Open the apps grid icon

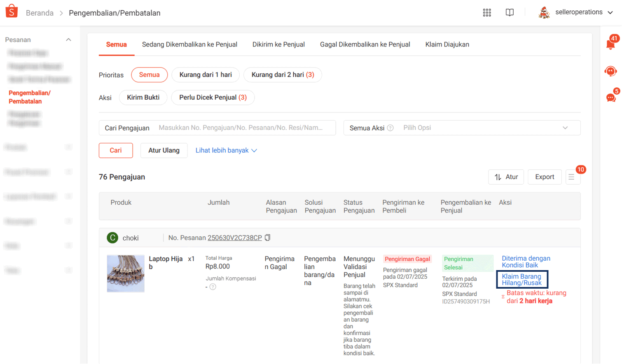pyautogui.click(x=487, y=13)
